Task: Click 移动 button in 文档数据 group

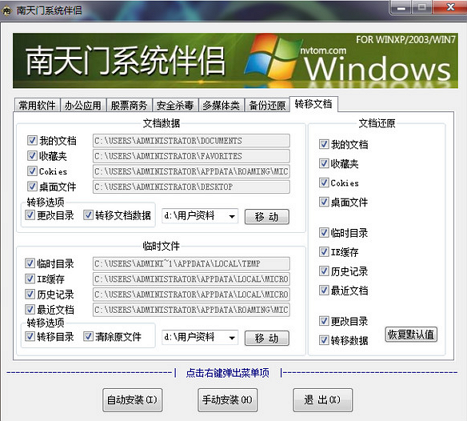Action: point(267,217)
